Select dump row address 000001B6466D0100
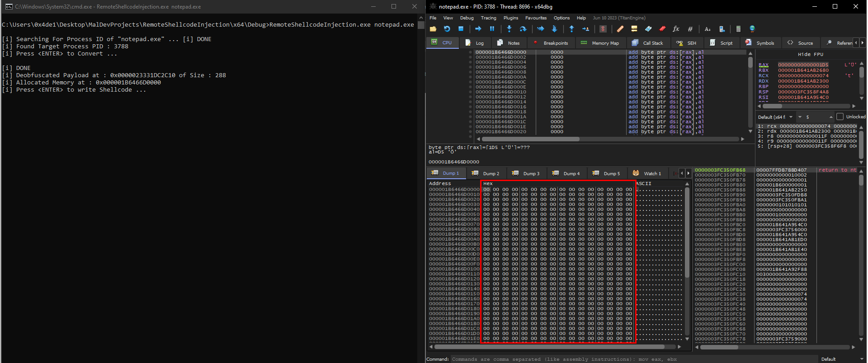The image size is (868, 363). (454, 269)
